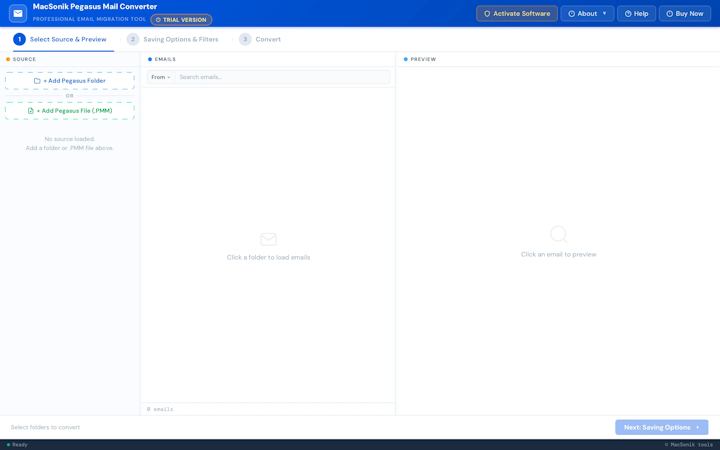The height and width of the screenshot is (450, 720).
Task: Click the MacSonik envelope app logo
Action: click(18, 14)
